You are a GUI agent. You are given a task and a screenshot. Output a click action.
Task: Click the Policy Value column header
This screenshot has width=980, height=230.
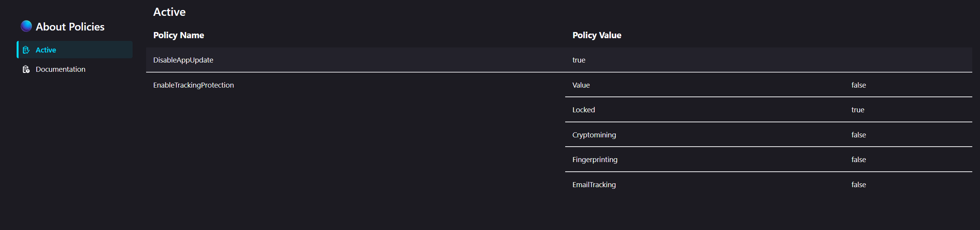[x=597, y=35]
